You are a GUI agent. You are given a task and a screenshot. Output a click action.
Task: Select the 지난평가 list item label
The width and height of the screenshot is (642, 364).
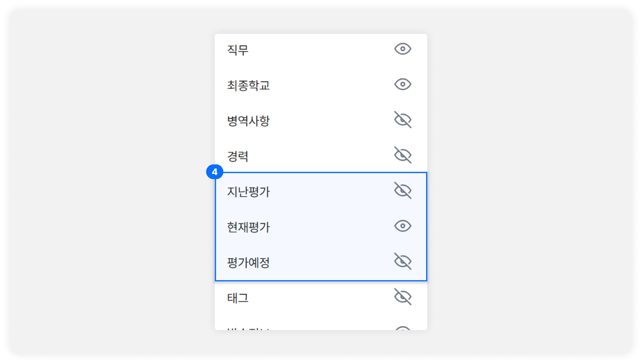[248, 192]
